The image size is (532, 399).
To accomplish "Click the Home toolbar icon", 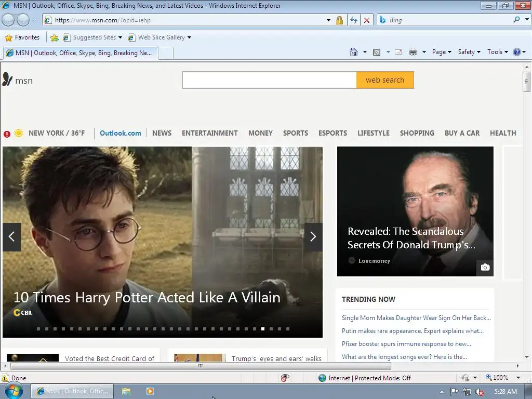I will [x=353, y=52].
